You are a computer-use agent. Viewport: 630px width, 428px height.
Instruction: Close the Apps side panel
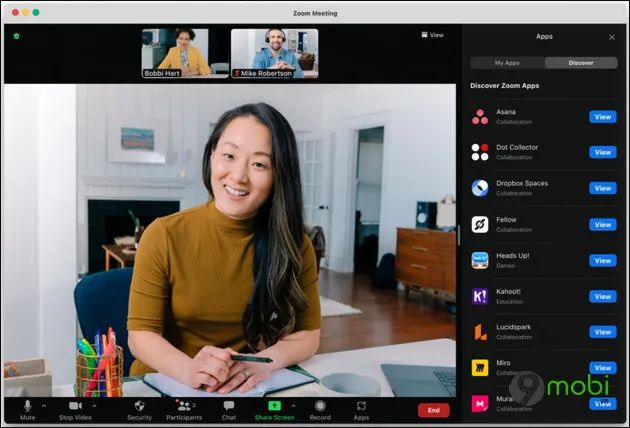click(x=612, y=37)
